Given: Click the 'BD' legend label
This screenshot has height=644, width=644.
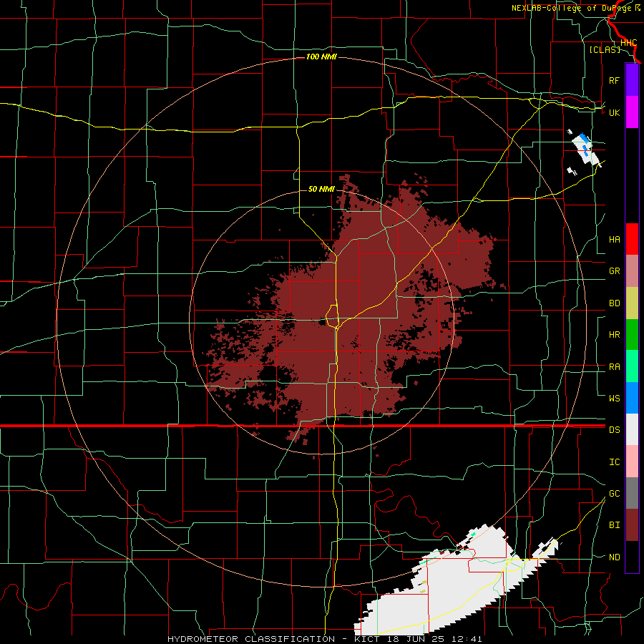Looking at the screenshot, I should (x=614, y=303).
